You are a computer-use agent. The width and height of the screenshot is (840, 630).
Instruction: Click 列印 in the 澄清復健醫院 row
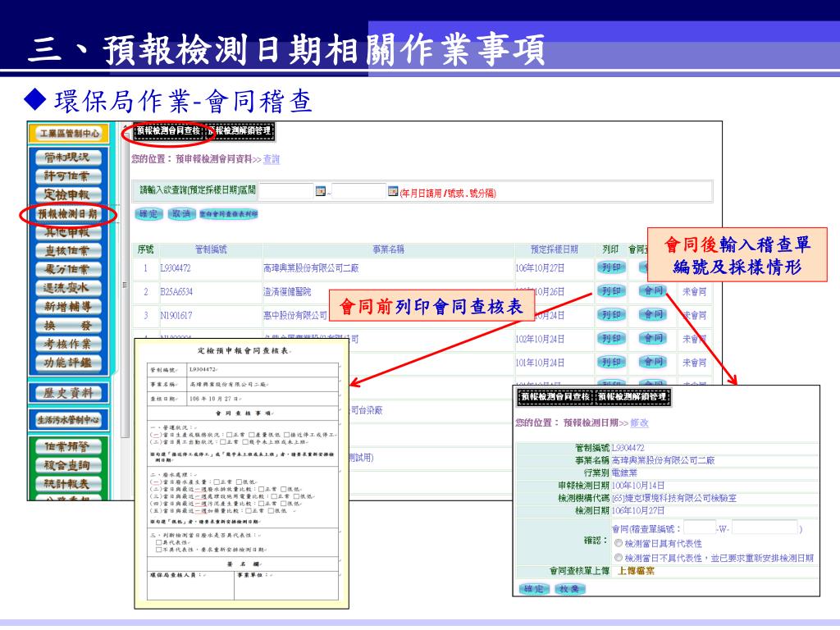[x=611, y=291]
